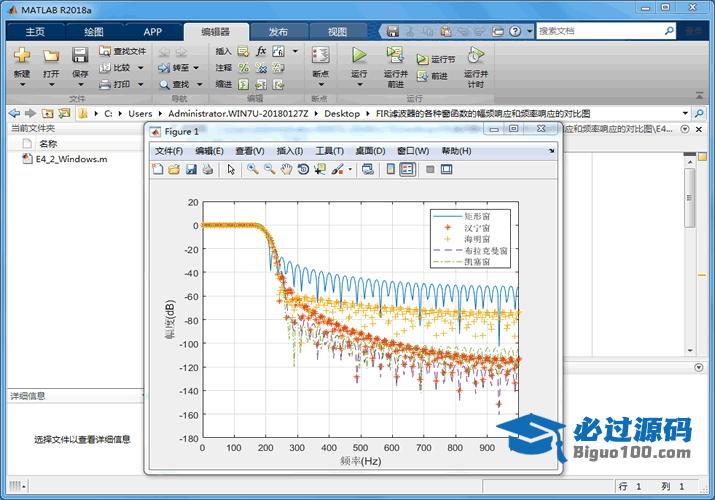This screenshot has width=715, height=500.
Task: Open the Breakpoints (断点) dropdown arrow
Action: pyautogui.click(x=321, y=85)
